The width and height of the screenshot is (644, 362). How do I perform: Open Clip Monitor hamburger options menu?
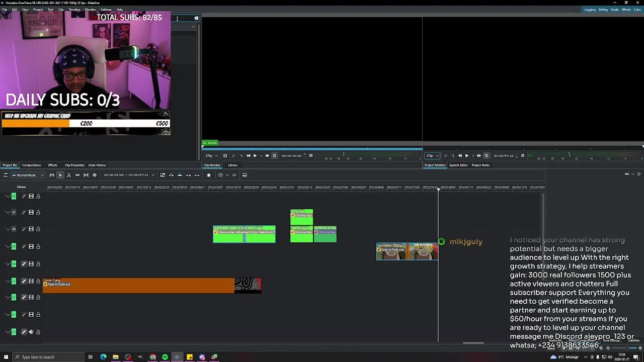pyautogui.click(x=310, y=156)
